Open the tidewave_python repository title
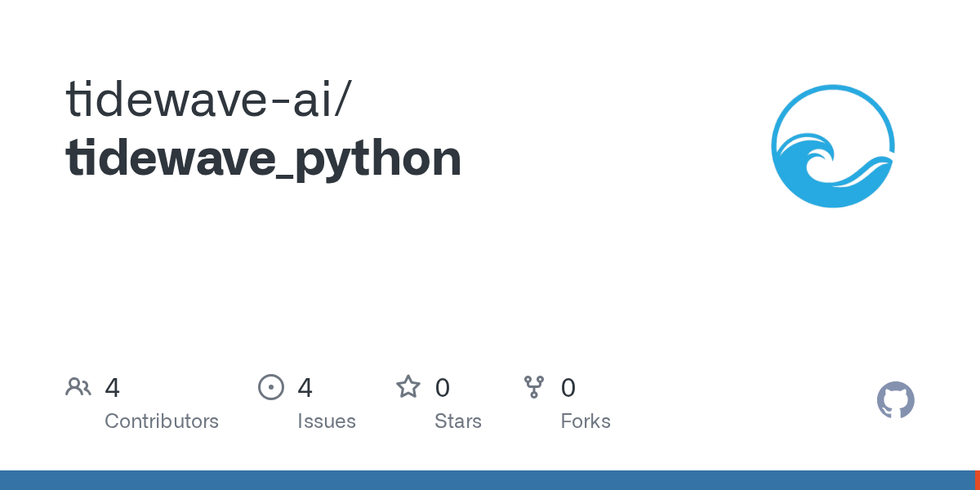 263,158
